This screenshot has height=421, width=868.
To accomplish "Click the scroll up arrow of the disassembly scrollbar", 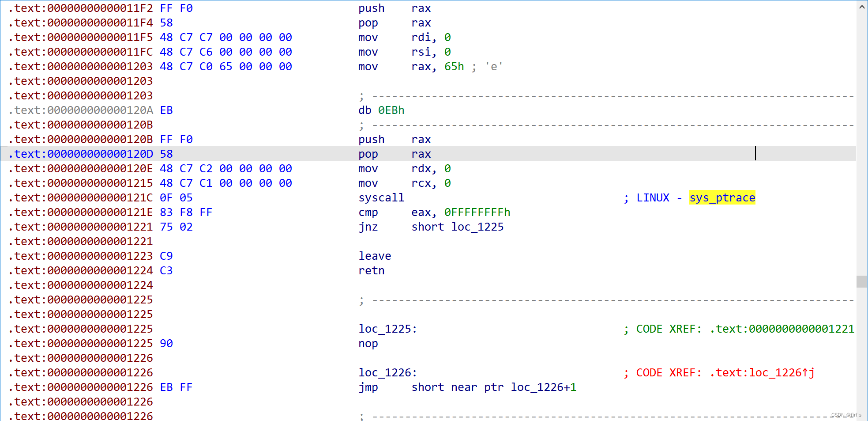I will coord(862,7).
